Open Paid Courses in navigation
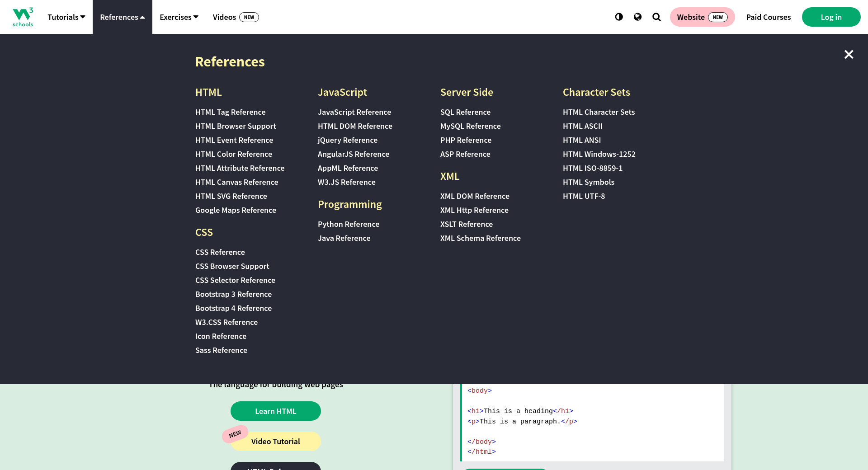Image resolution: width=868 pixels, height=470 pixels. [x=768, y=17]
